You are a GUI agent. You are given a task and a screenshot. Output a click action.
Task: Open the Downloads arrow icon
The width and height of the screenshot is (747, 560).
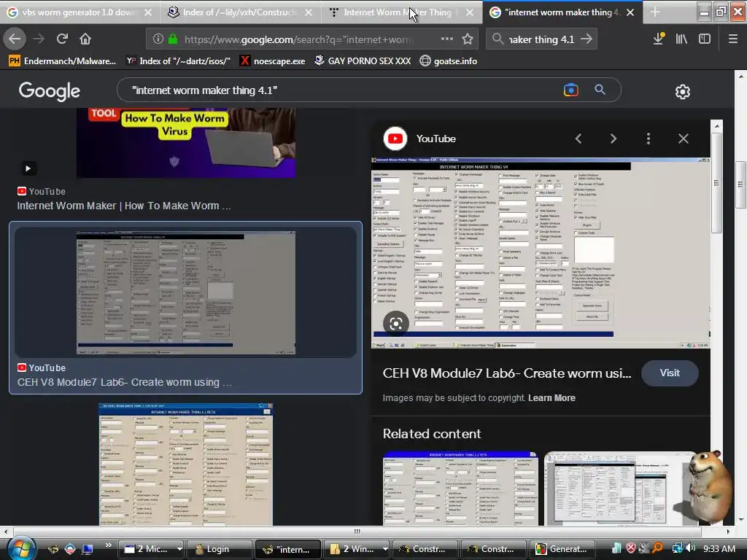[659, 39]
